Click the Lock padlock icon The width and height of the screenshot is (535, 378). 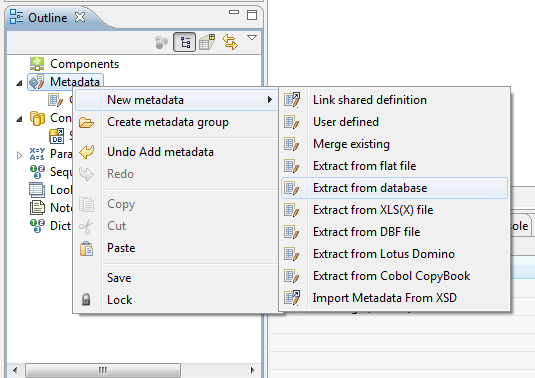pyautogui.click(x=86, y=299)
